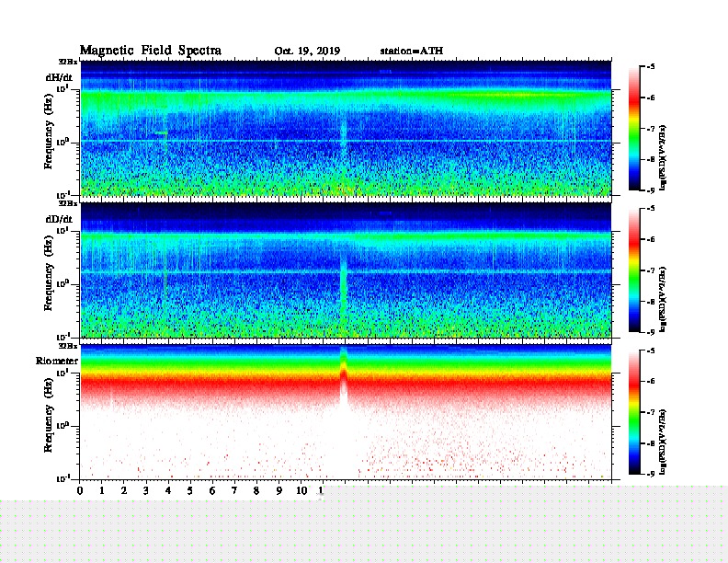
Task: Click hour tick label "10" on time axis
Action: [x=301, y=491]
